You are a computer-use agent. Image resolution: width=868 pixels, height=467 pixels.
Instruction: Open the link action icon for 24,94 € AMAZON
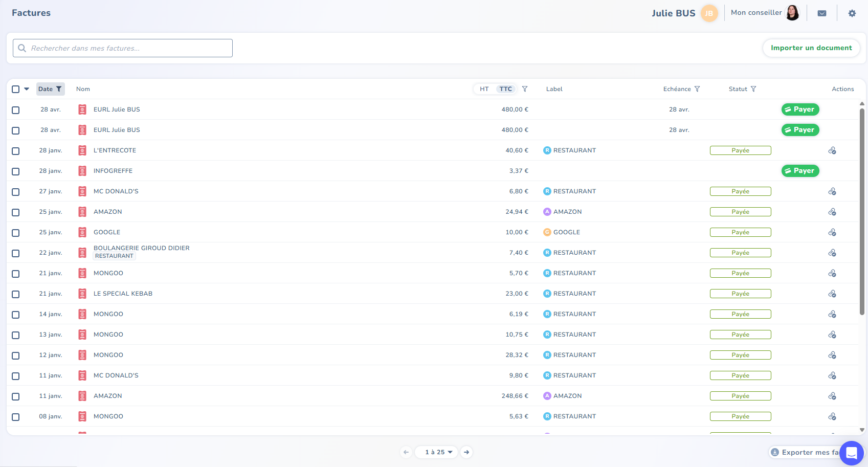pyautogui.click(x=832, y=212)
